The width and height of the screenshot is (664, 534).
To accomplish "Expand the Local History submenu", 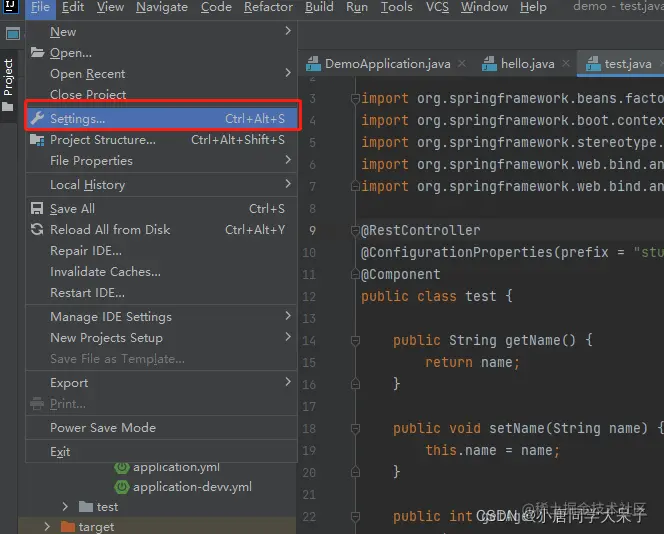I will pyautogui.click(x=162, y=185).
